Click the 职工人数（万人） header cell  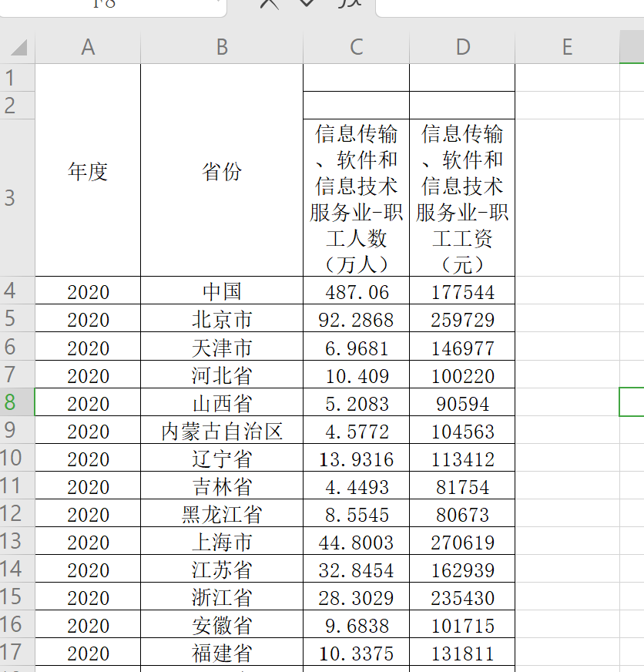coord(356,198)
